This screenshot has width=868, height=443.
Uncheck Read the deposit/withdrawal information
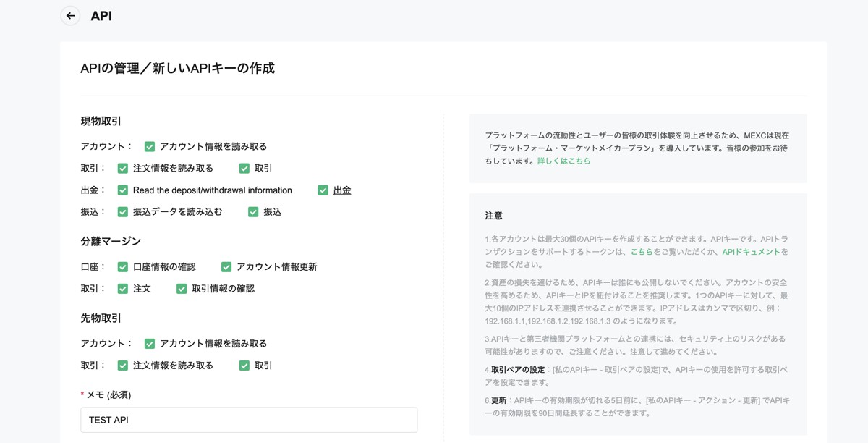click(123, 190)
